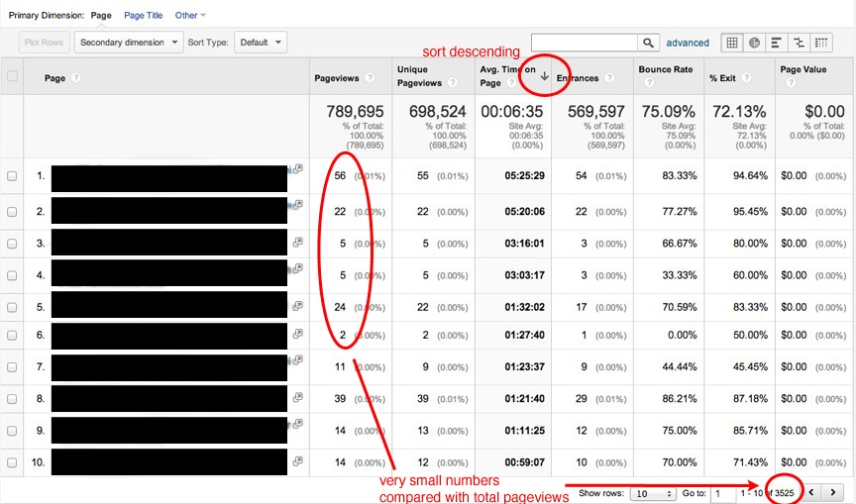The height and width of the screenshot is (504, 856).
Task: Select the pivot table view icon
Action: tap(822, 43)
